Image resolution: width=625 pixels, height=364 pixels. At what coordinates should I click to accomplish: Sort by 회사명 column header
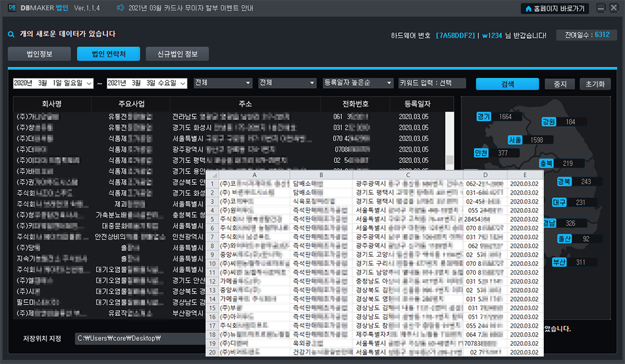52,104
